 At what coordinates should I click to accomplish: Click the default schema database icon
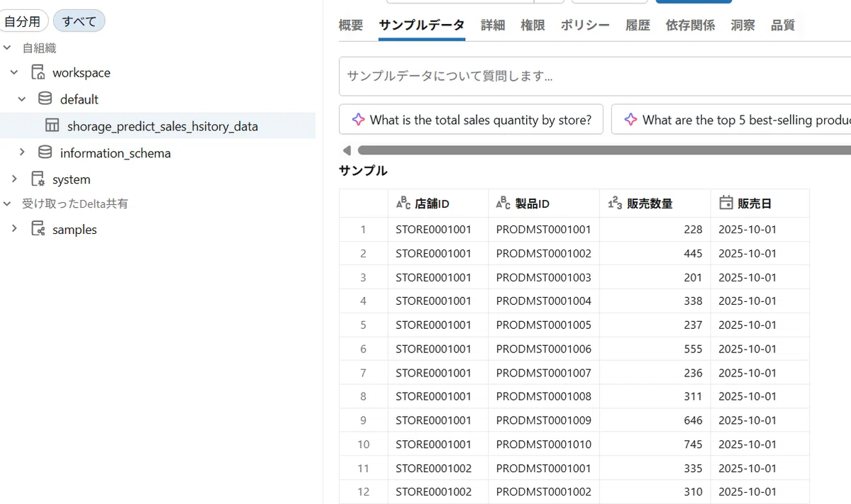(x=45, y=99)
